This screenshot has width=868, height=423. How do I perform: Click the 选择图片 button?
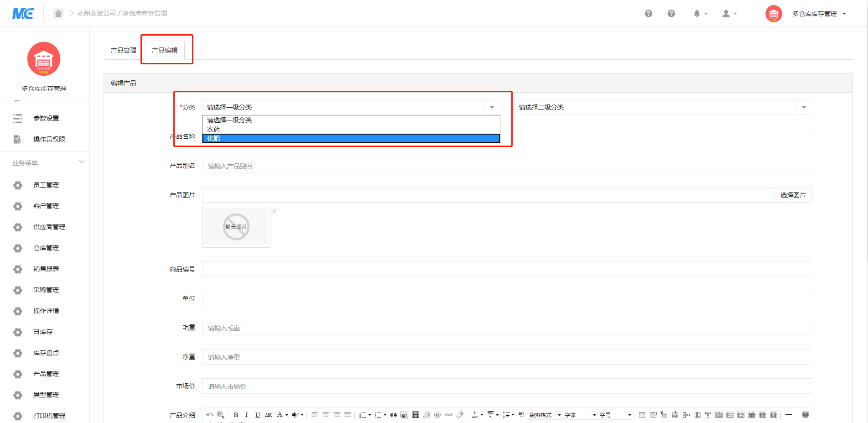793,195
